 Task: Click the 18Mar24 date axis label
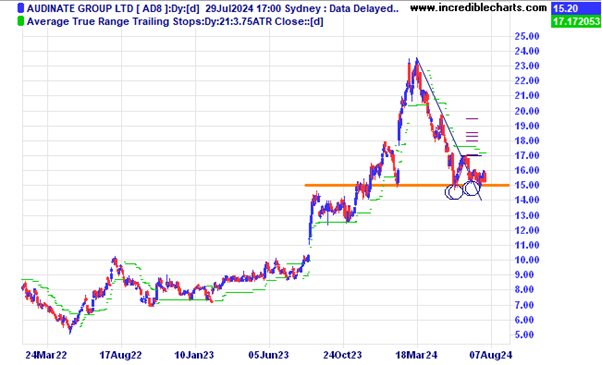(x=417, y=355)
